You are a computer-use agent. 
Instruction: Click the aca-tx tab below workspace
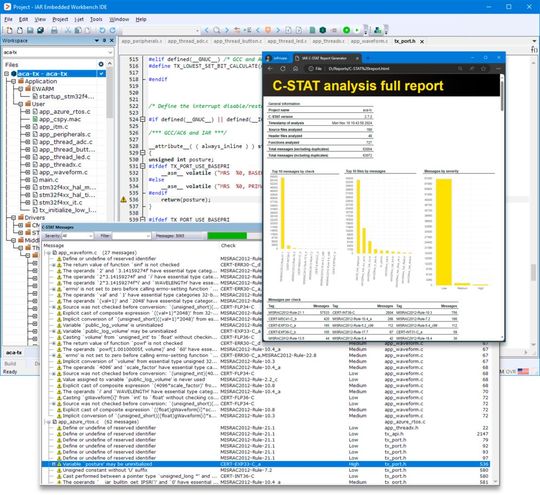click(14, 353)
